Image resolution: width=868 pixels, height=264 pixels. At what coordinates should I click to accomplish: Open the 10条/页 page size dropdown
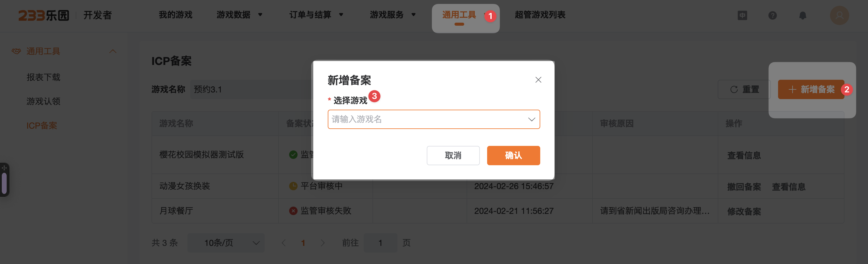coord(226,243)
